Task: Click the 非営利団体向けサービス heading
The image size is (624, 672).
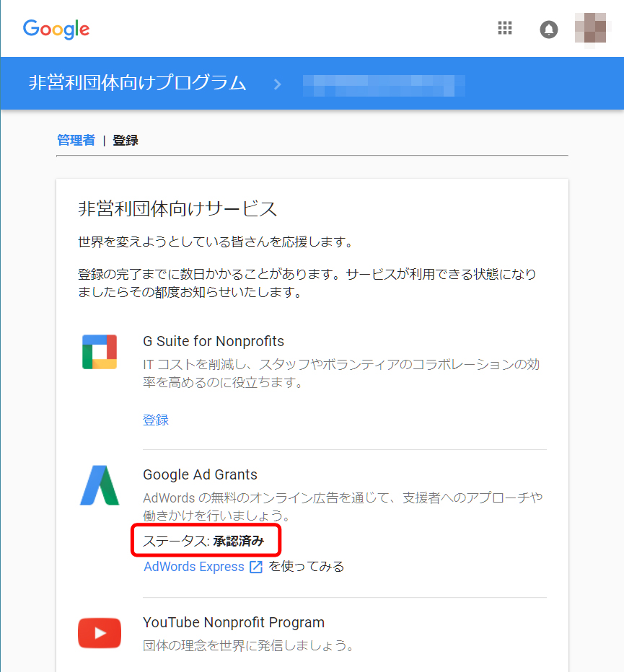Action: pyautogui.click(x=177, y=208)
